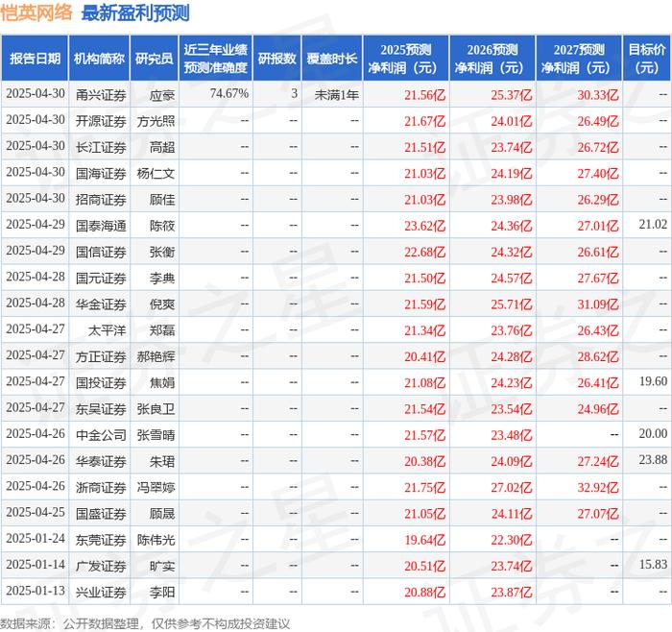672x632 pixels.
Task: Click the 华泰证券 institution cell
Action: (101, 461)
